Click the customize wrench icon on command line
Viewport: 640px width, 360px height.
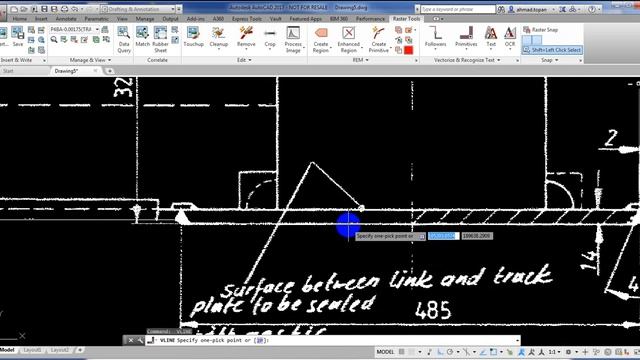[140, 340]
